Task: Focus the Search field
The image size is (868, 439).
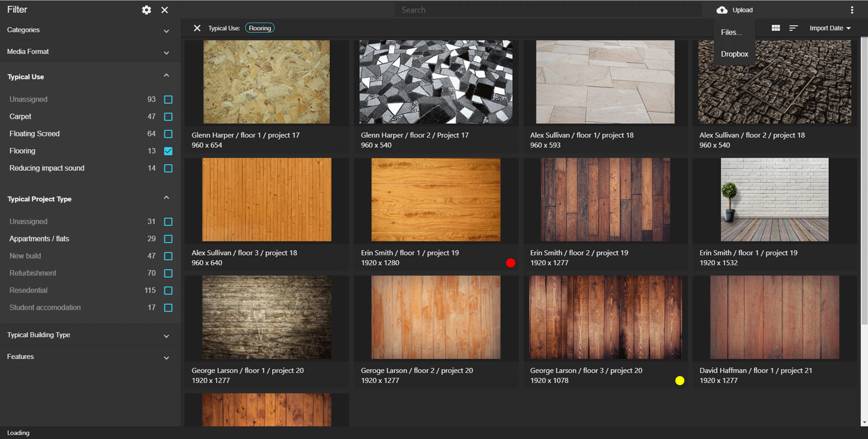Action: tap(548, 10)
